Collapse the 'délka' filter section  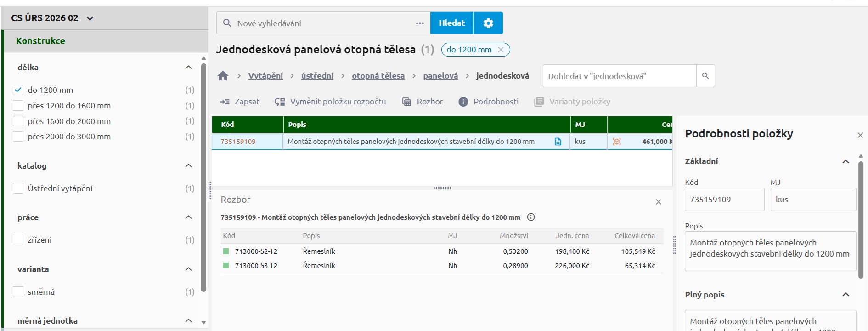click(188, 67)
